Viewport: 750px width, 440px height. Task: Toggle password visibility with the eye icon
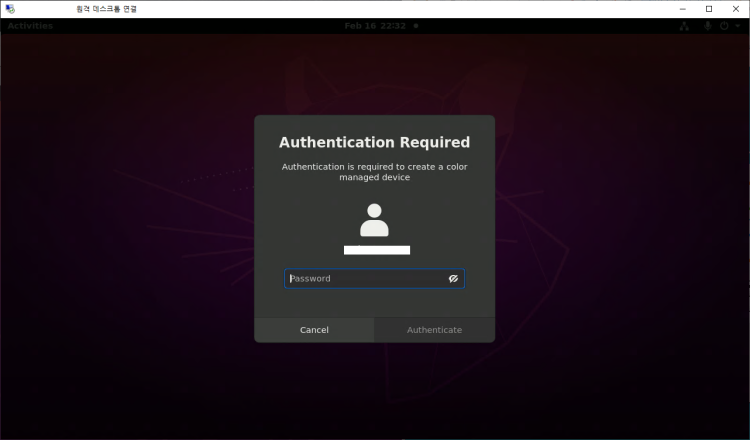click(453, 279)
